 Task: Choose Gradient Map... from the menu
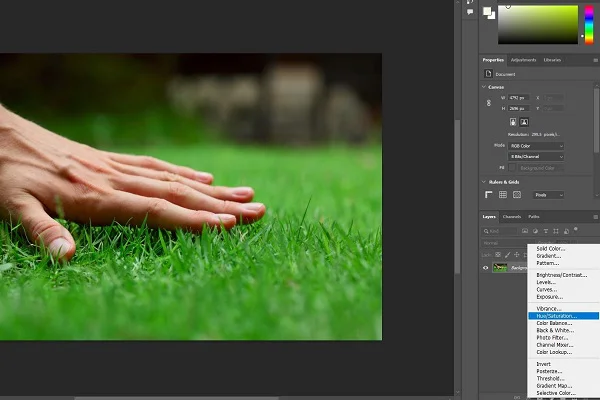click(x=563, y=386)
